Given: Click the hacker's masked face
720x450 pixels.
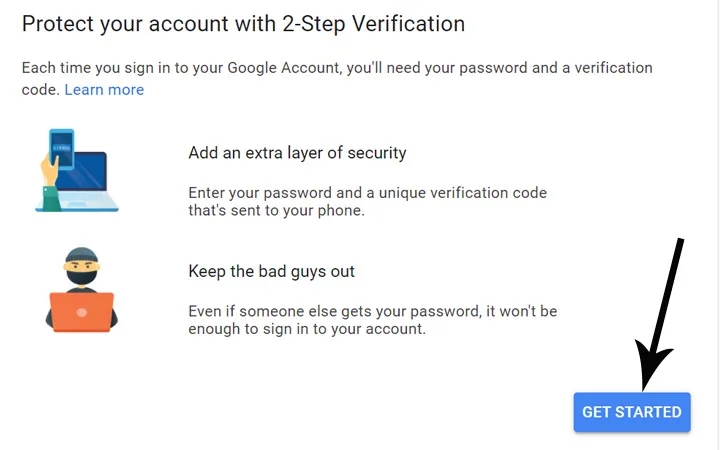Looking at the screenshot, I should [82, 271].
